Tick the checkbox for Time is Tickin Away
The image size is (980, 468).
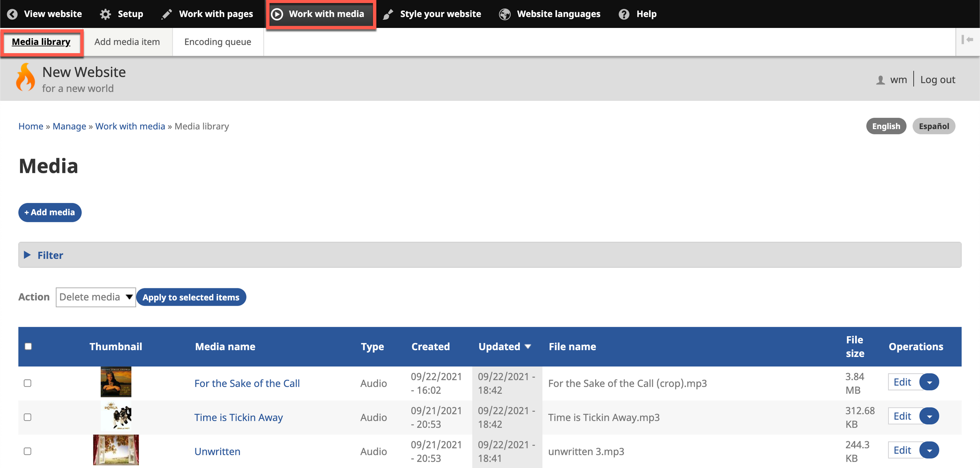pyautogui.click(x=28, y=417)
